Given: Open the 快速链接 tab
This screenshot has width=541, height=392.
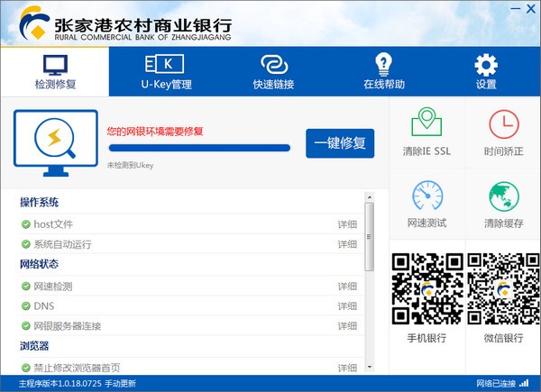Looking at the screenshot, I should (x=273, y=72).
